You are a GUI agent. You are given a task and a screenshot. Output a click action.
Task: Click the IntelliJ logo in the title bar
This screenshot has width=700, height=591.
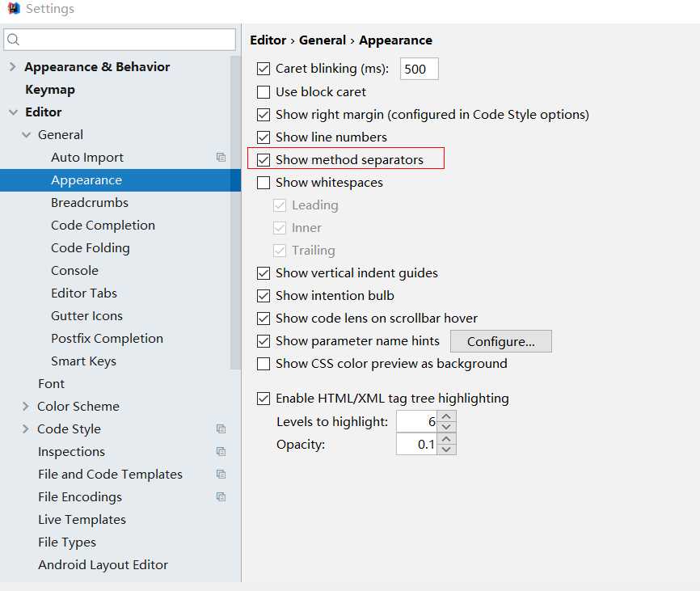[x=14, y=8]
